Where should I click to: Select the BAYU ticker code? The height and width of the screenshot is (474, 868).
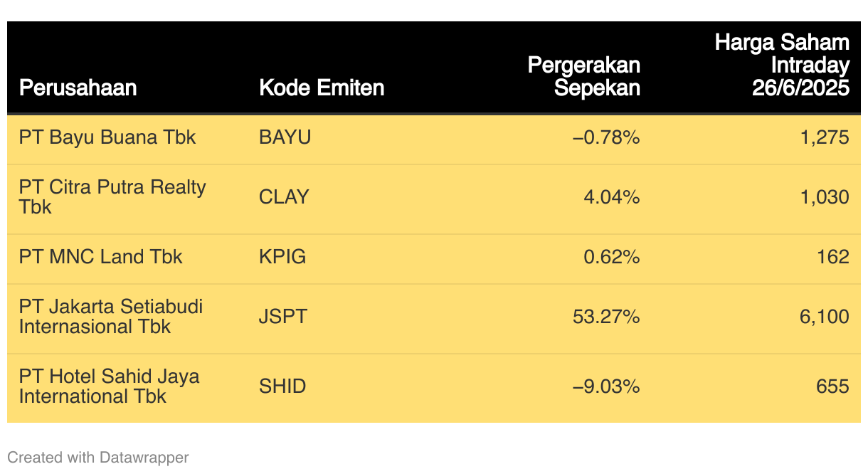click(x=285, y=137)
